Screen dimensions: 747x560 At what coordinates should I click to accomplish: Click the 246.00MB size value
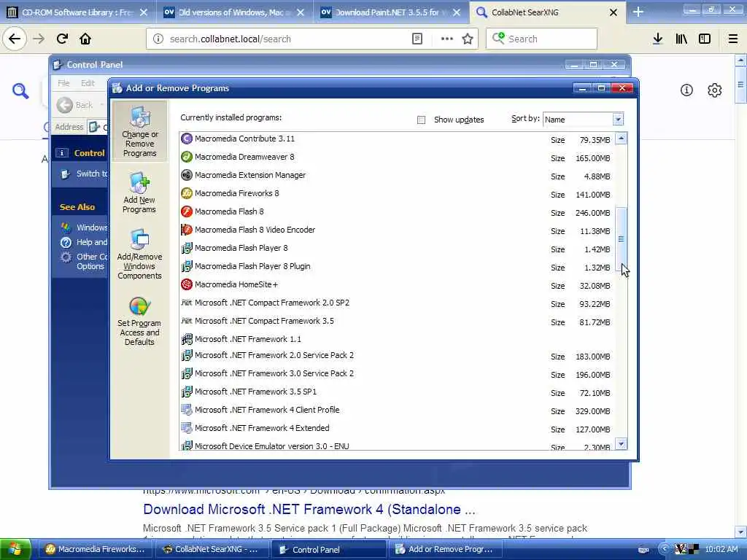592,213
